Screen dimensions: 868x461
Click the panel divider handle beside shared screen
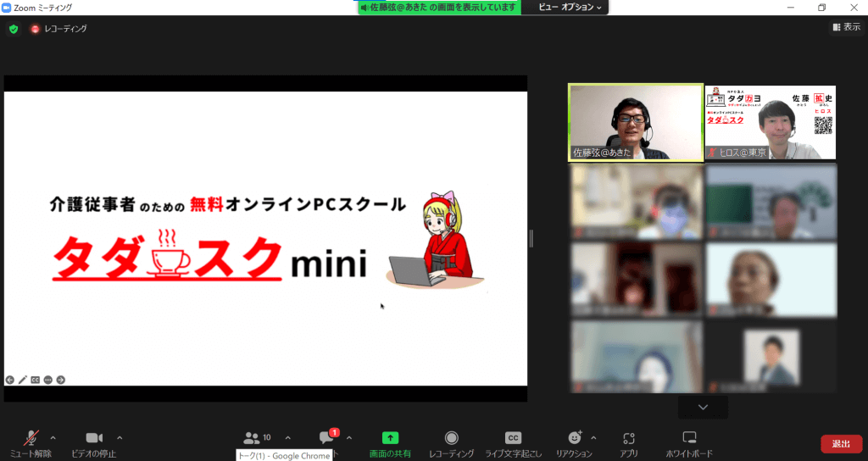click(531, 238)
